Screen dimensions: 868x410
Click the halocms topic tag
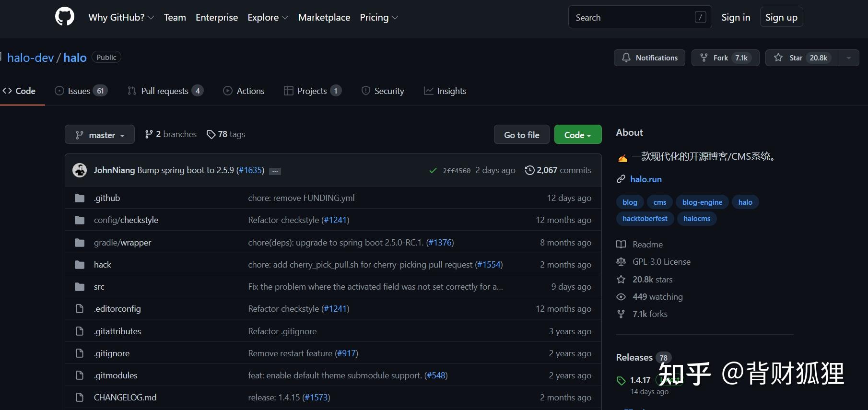coord(697,219)
